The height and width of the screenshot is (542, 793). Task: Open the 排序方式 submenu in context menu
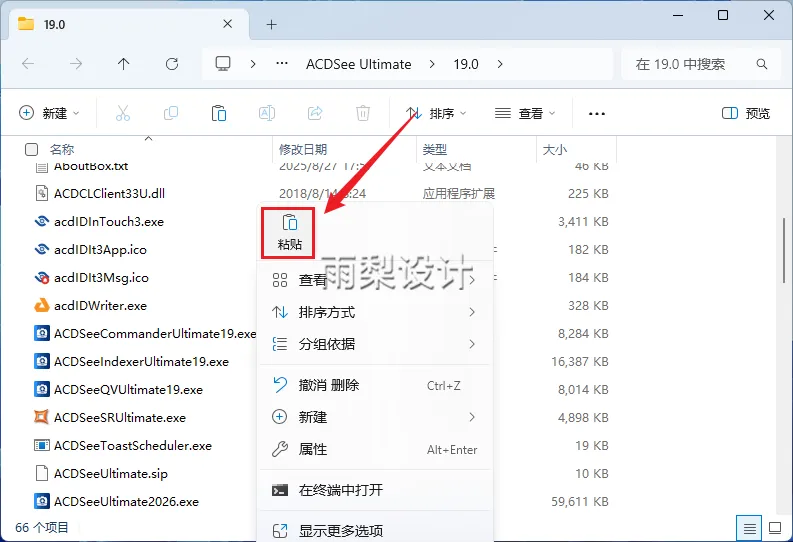pos(374,312)
